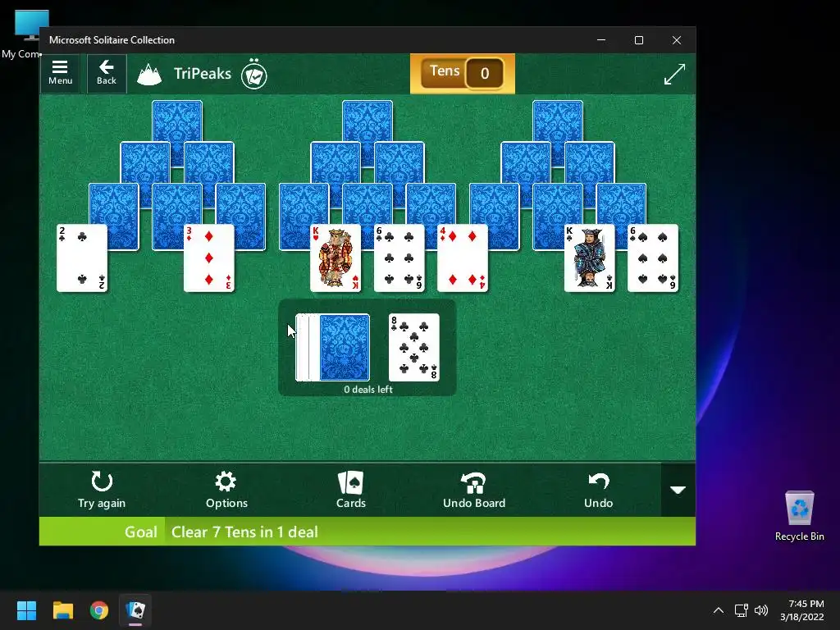Open game Options gear
The image size is (840, 630).
226,490
